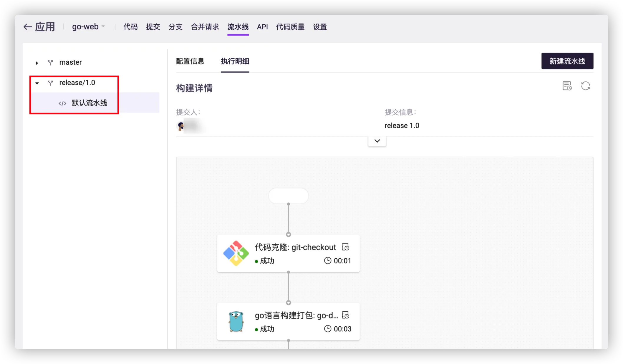Collapse the release/1.0 branch arrow
This screenshot has height=364, width=623.
click(x=37, y=83)
